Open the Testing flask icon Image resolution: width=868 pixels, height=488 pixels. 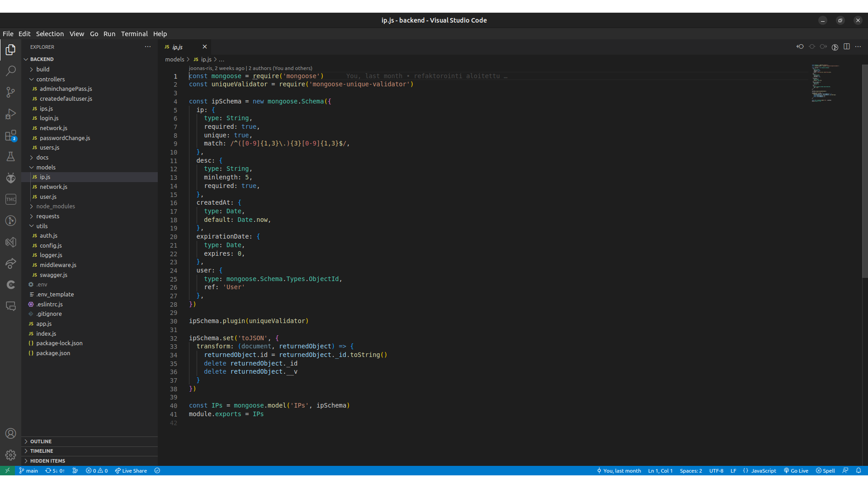point(10,157)
